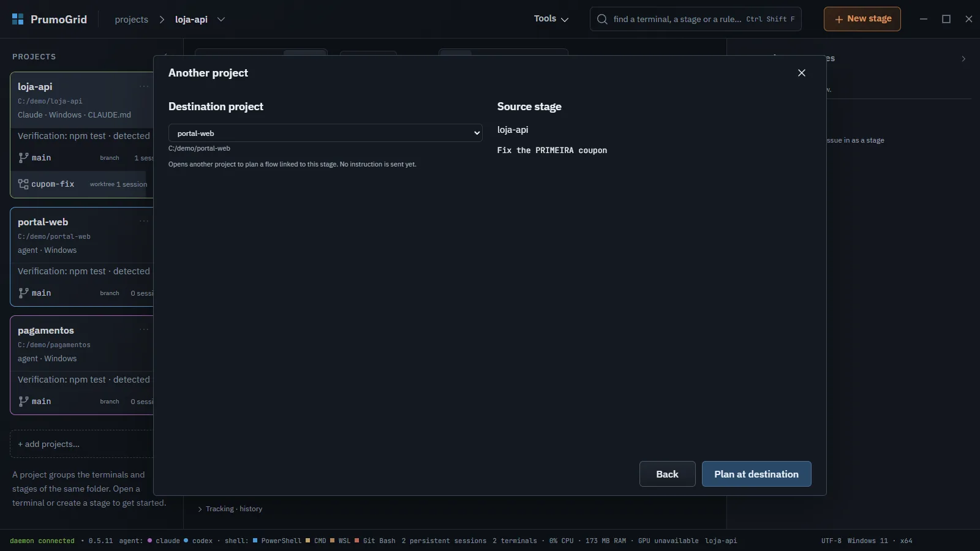This screenshot has width=980, height=551.
Task: Expand the loja-api breadcrumb chevron
Action: [221, 20]
